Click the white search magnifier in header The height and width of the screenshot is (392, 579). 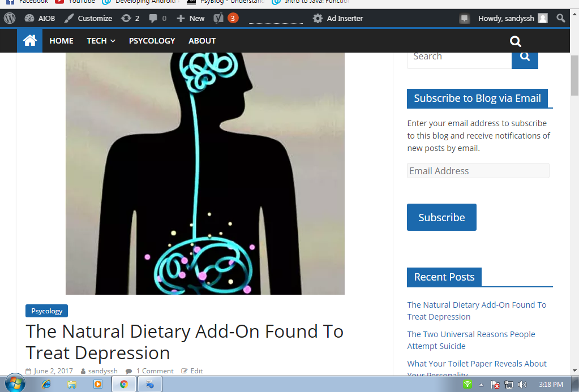click(x=516, y=41)
